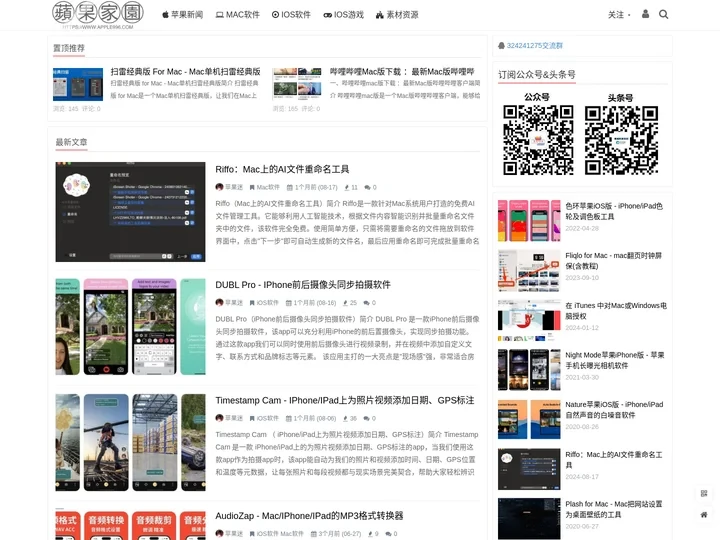Screen dimensions: 720x540
Task: Open the MAC软件 menu
Action: click(238, 15)
